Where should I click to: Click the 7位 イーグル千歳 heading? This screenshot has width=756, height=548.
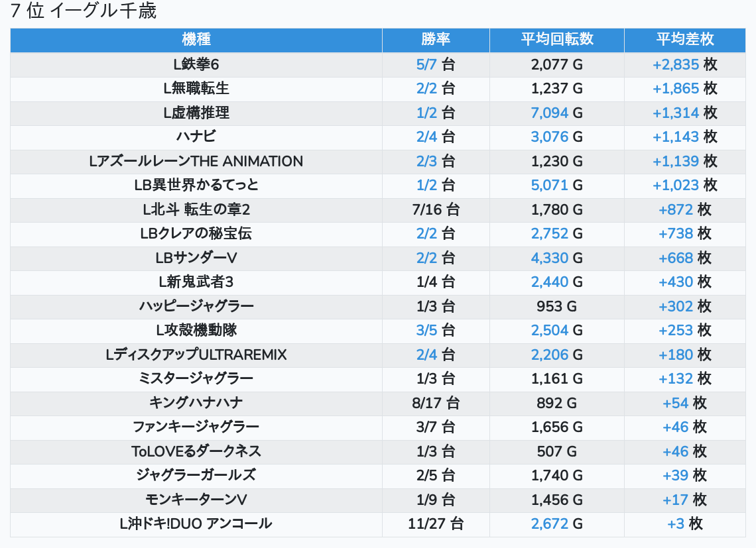click(x=84, y=11)
